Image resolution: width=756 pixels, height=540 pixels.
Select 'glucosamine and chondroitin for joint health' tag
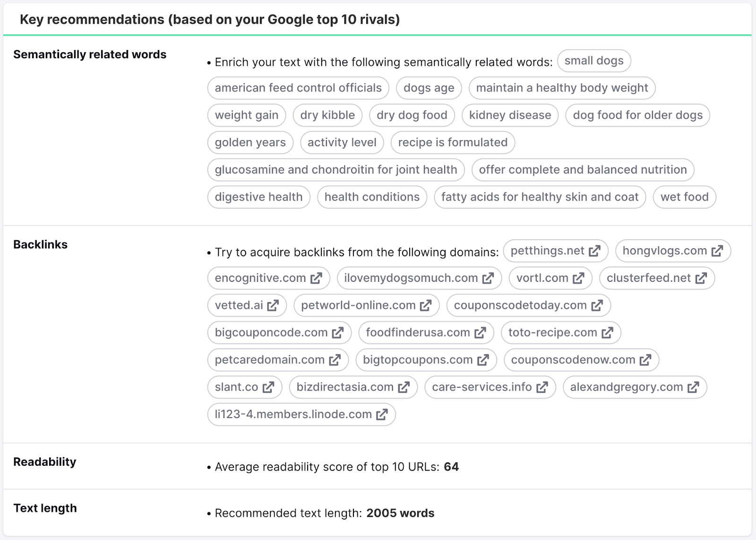click(336, 170)
